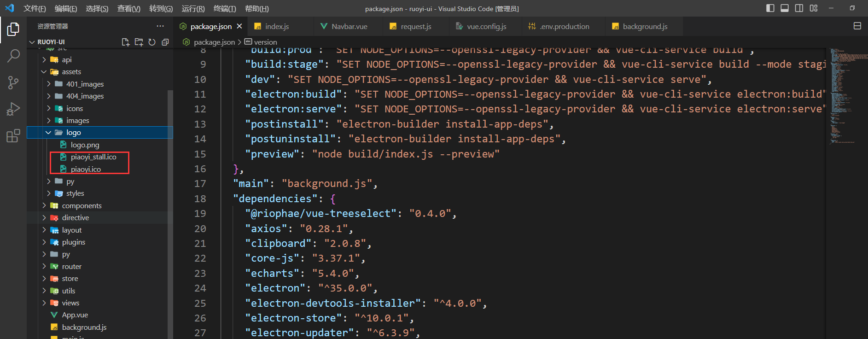Close the package.json tab
Image resolution: width=868 pixels, height=339 pixels.
[239, 27]
